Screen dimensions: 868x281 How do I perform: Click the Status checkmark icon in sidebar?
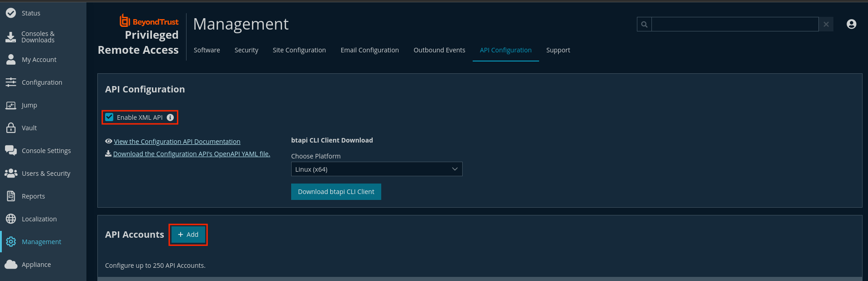click(x=11, y=13)
